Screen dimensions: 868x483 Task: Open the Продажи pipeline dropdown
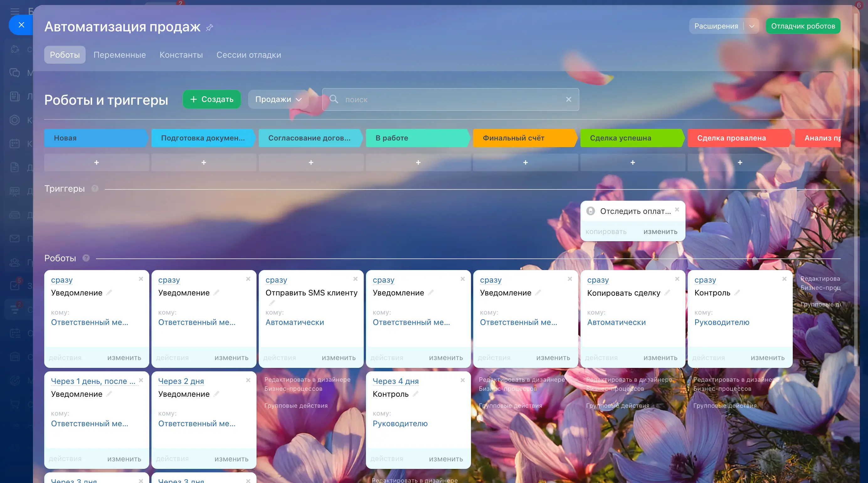click(x=278, y=99)
